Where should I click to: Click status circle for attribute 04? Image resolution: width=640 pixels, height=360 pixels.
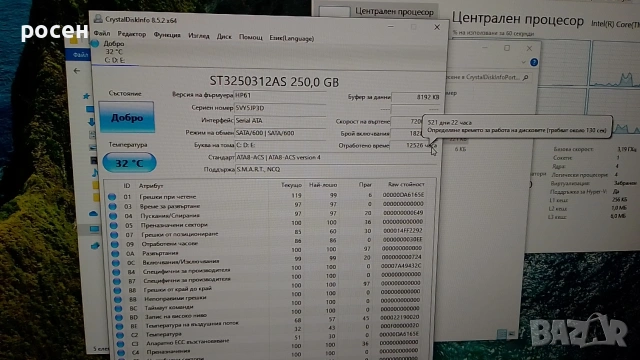point(113,216)
